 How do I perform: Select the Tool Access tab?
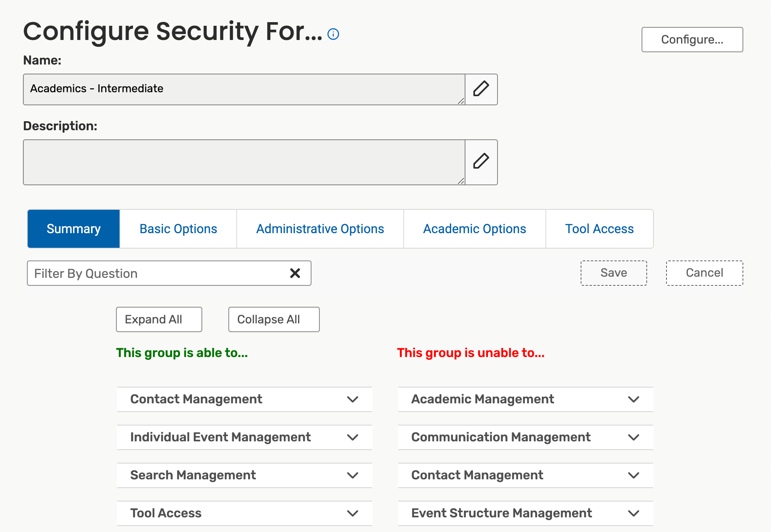[x=599, y=229]
